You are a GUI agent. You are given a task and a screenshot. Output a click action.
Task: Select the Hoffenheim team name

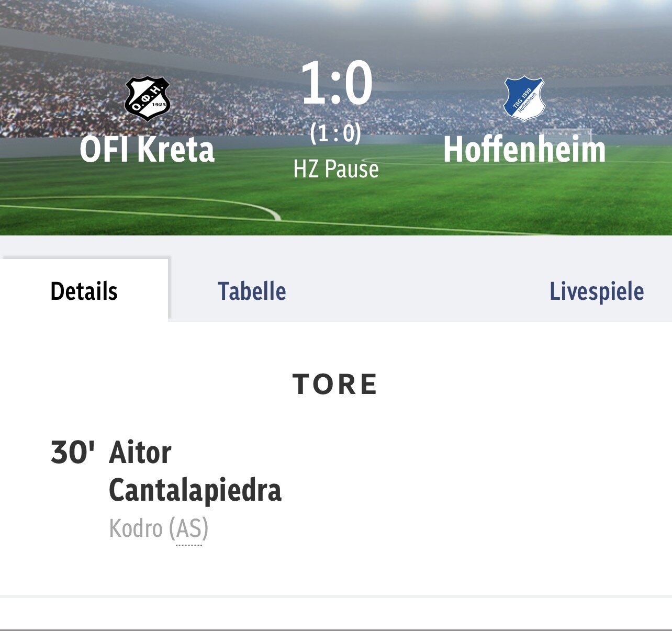click(524, 149)
